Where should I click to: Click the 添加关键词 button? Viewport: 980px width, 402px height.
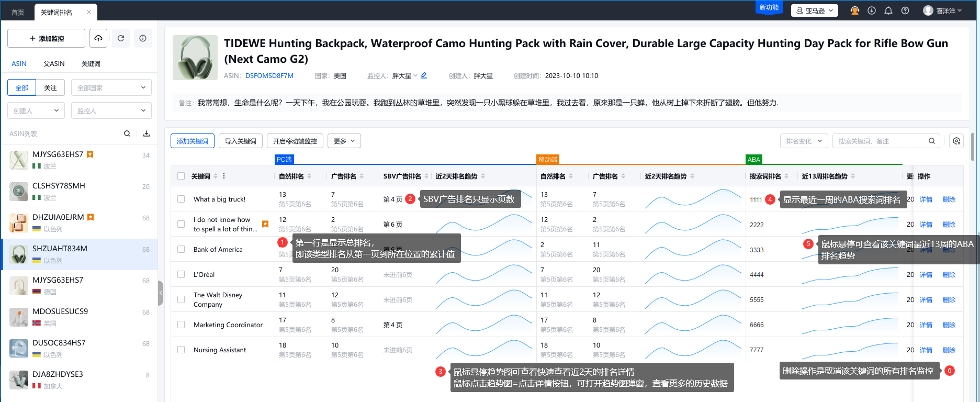pyautogui.click(x=193, y=141)
